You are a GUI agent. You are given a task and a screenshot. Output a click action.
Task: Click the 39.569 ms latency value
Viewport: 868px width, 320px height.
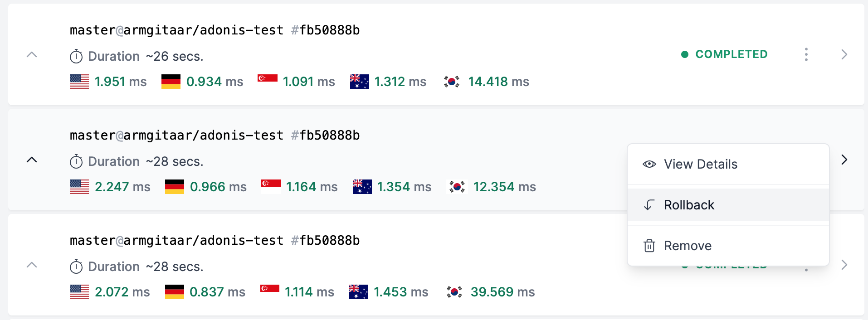coord(502,292)
